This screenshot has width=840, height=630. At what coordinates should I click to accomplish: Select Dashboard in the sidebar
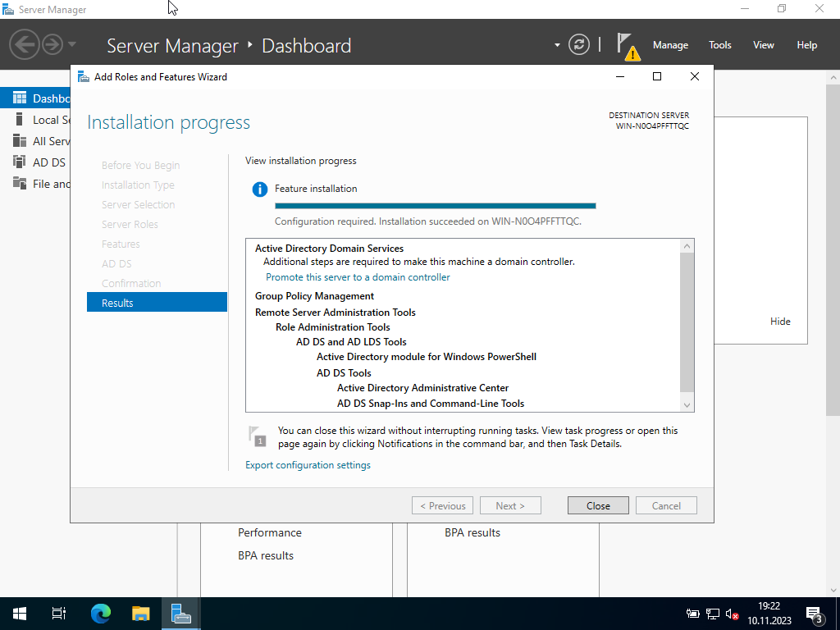pos(35,98)
